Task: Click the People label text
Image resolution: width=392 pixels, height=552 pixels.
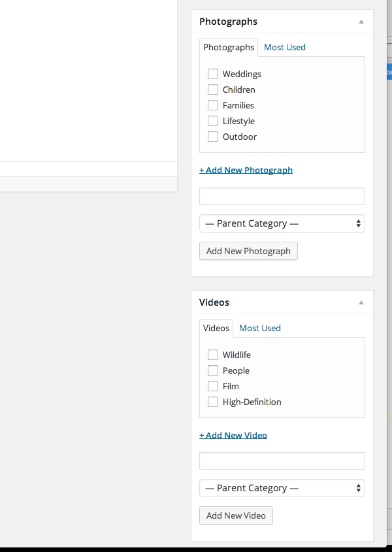Action: pos(236,370)
